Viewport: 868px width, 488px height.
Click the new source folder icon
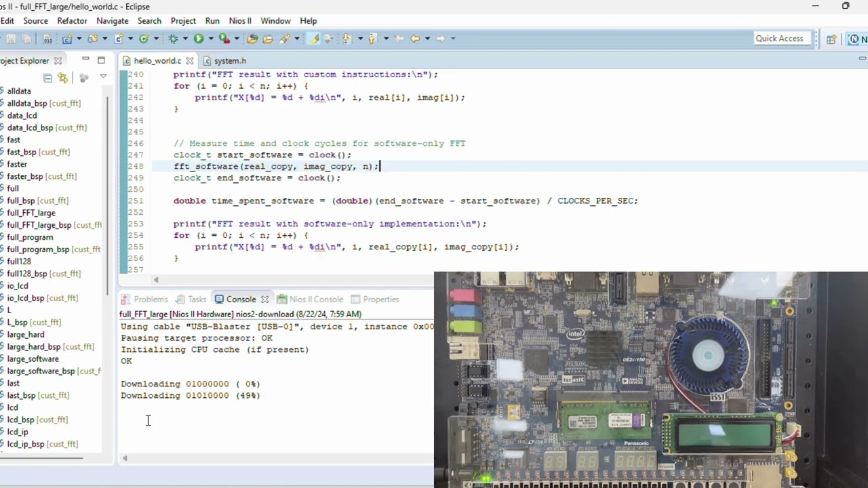coord(93,39)
